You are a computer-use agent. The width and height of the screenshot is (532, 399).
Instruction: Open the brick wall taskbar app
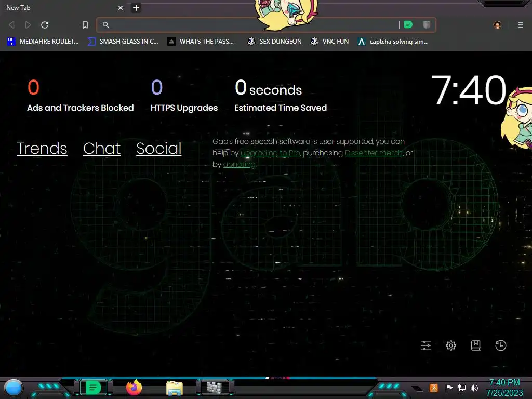point(215,388)
